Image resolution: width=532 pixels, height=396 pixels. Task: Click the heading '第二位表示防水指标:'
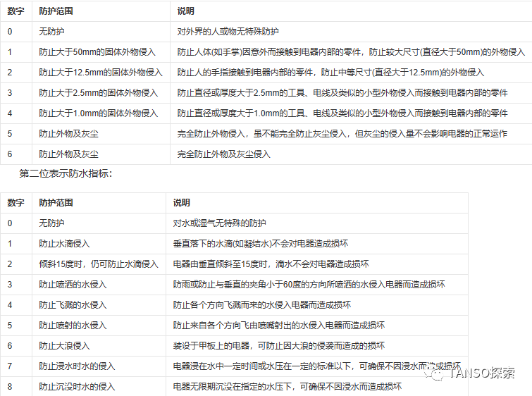[66, 173]
